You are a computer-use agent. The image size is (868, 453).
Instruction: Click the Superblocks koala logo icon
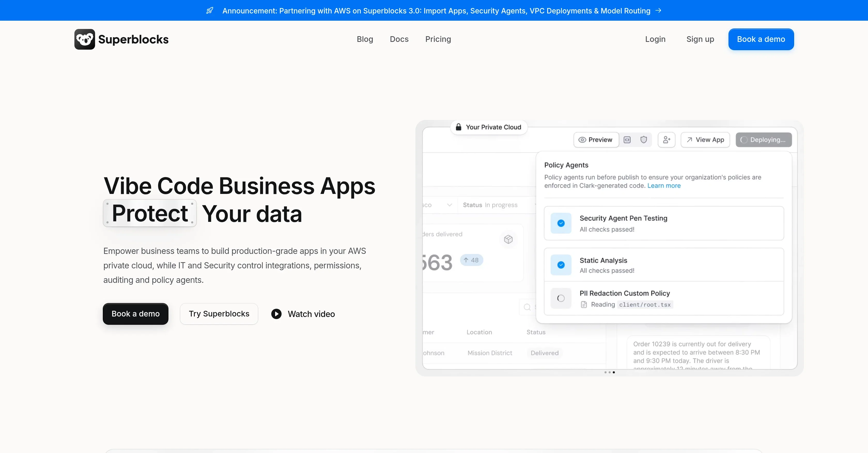coord(84,39)
